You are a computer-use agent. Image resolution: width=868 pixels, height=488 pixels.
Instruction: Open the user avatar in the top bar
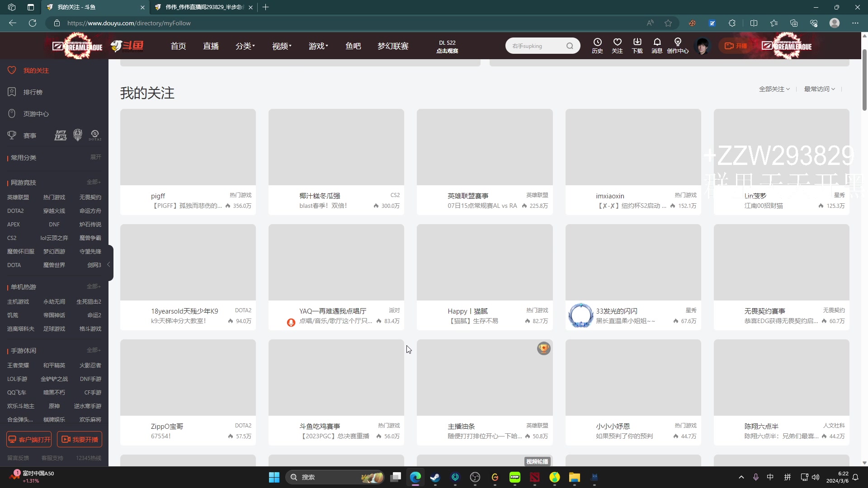[x=703, y=46]
